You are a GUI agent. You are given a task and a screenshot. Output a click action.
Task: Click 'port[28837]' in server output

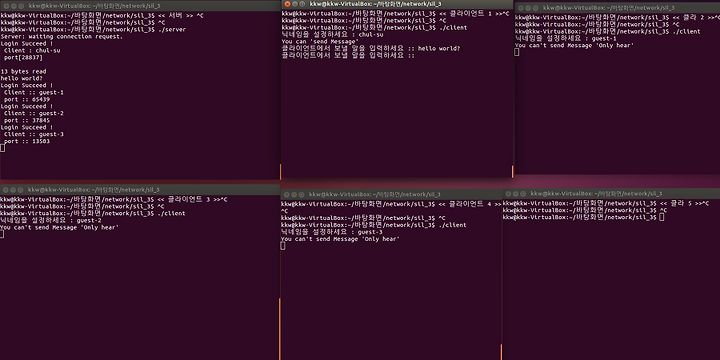coord(23,58)
